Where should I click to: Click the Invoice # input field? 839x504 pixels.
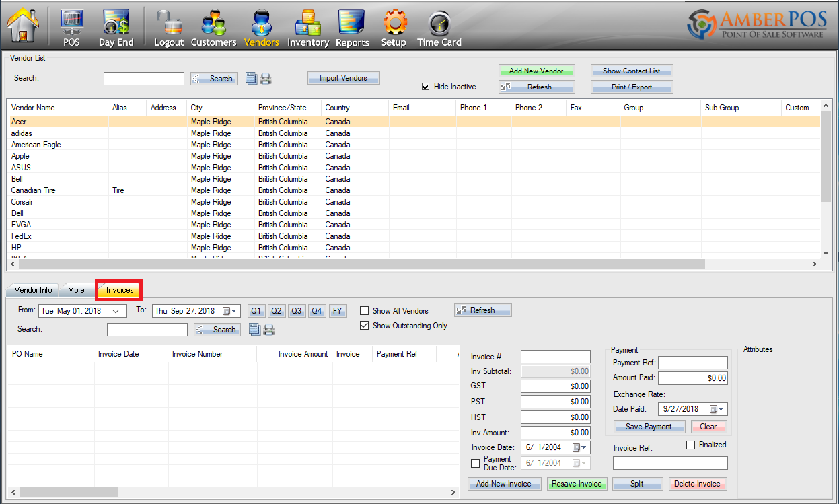pyautogui.click(x=556, y=357)
